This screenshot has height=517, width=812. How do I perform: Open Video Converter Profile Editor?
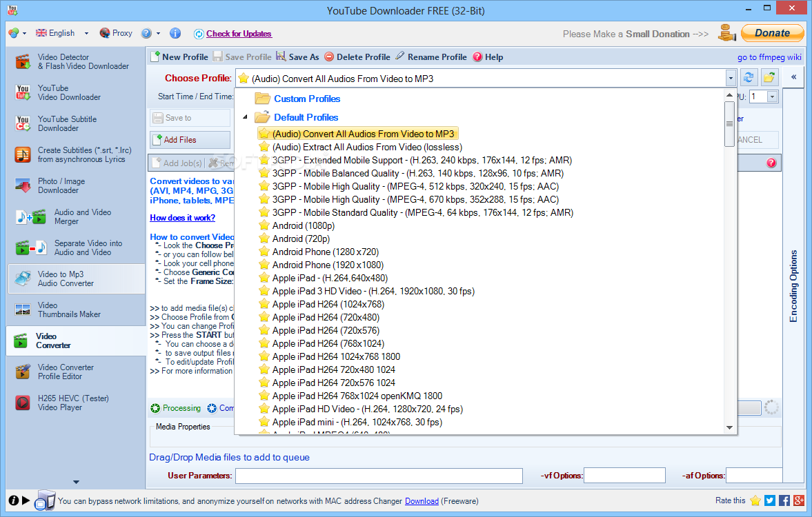click(x=76, y=372)
